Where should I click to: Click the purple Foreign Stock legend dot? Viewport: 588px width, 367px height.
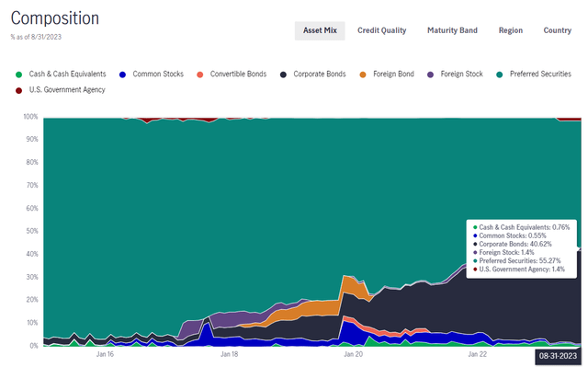431,75
